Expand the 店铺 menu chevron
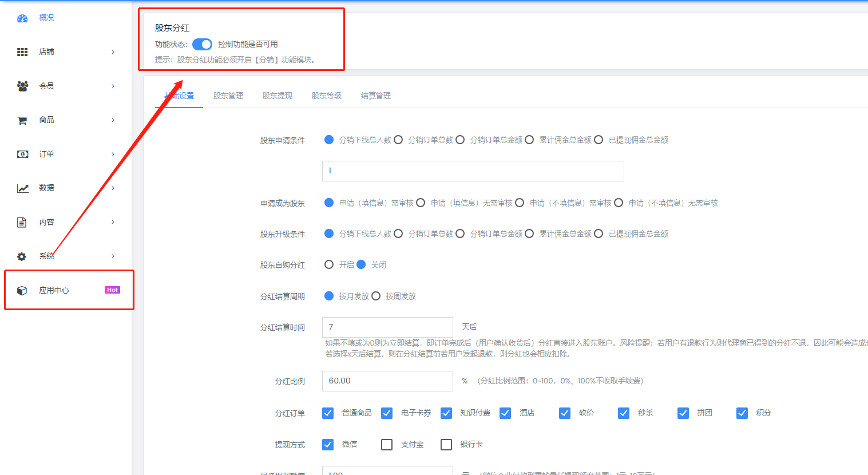Image resolution: width=868 pixels, height=475 pixels. 113,52
